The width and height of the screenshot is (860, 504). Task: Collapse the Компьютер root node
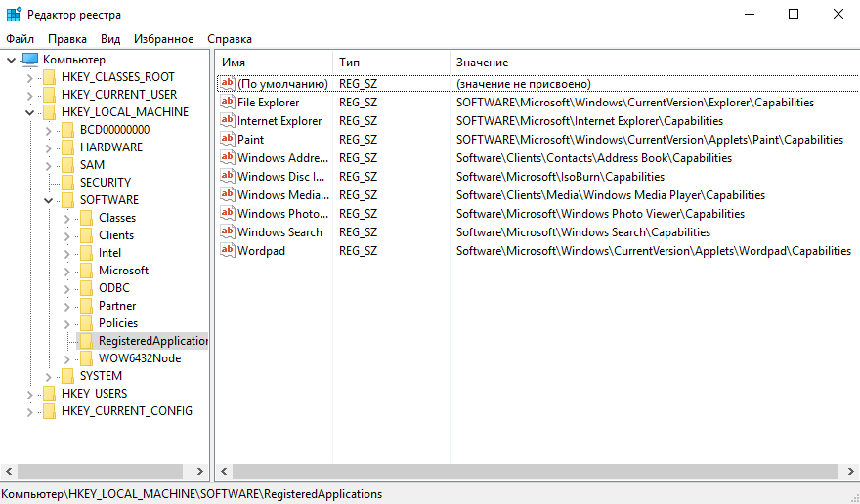[x=11, y=60]
